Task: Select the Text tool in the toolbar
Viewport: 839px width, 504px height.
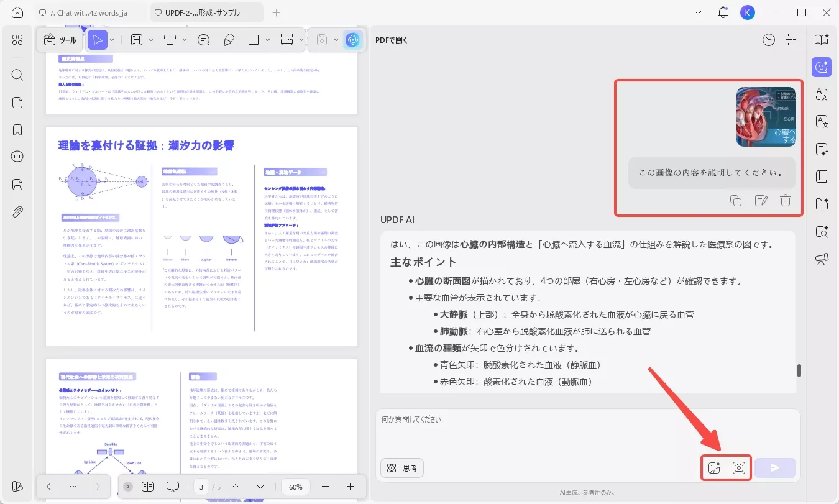Action: point(170,40)
